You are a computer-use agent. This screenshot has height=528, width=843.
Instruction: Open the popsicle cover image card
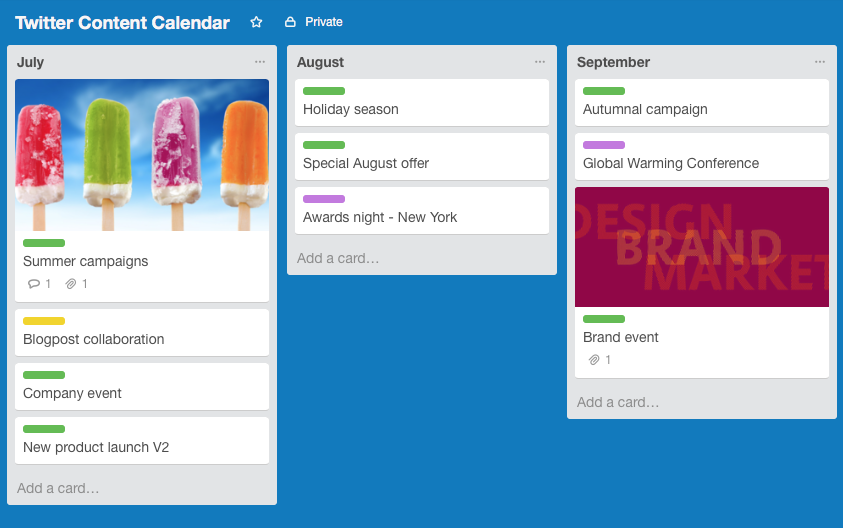tap(142, 155)
